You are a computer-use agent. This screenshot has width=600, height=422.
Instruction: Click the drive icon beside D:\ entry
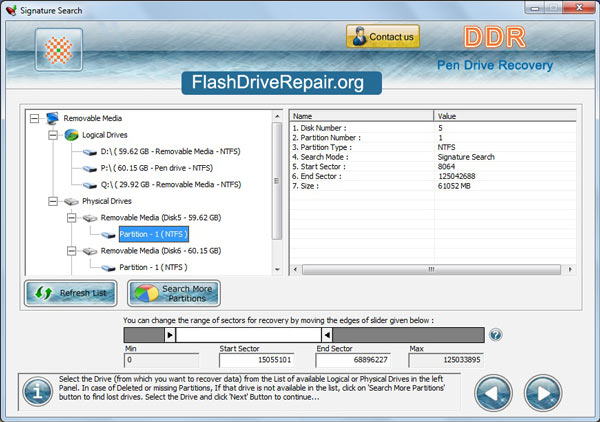coord(90,152)
